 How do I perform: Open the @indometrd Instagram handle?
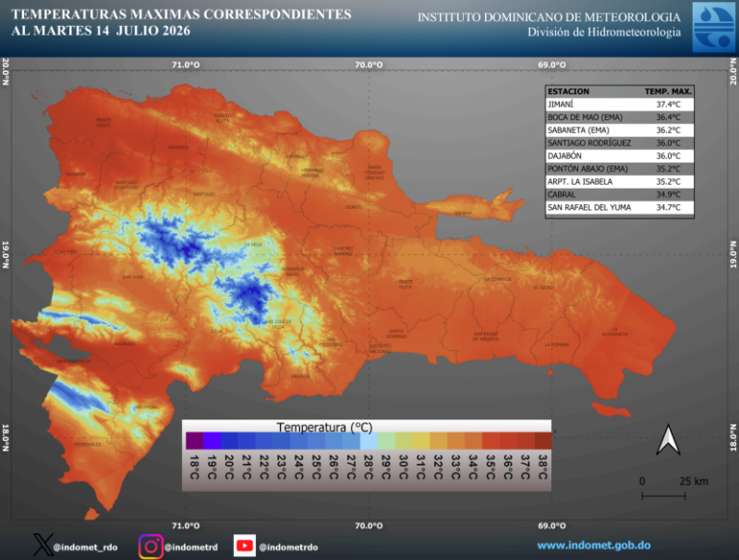191,547
